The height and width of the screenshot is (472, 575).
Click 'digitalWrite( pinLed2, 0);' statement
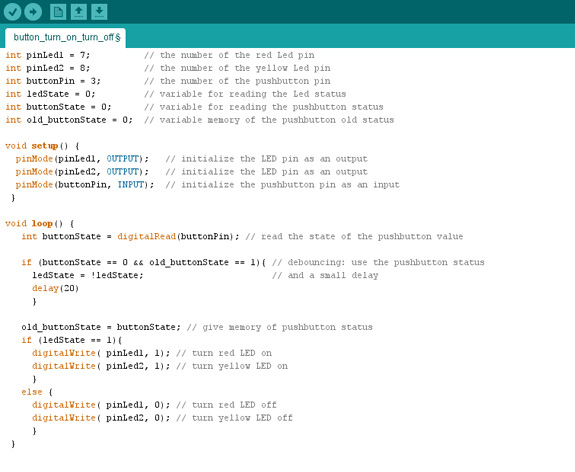101,418
